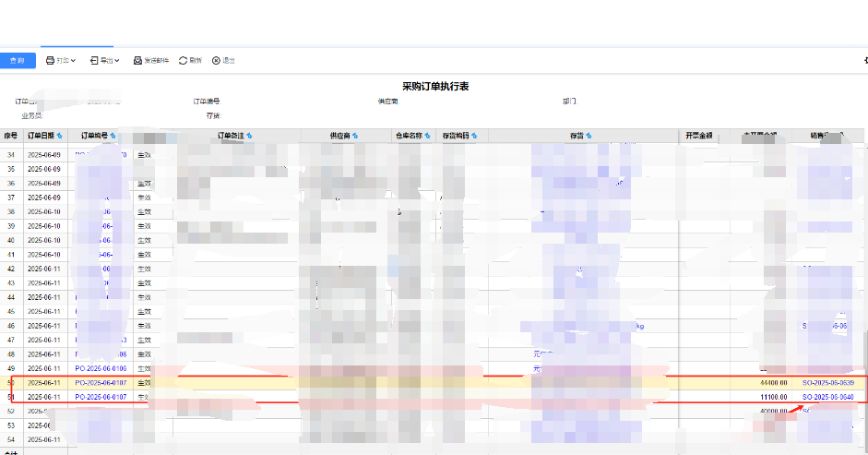Image resolution: width=868 pixels, height=455 pixels.
Task: Click sort icon beside 订单日期 header
Action: (60, 136)
